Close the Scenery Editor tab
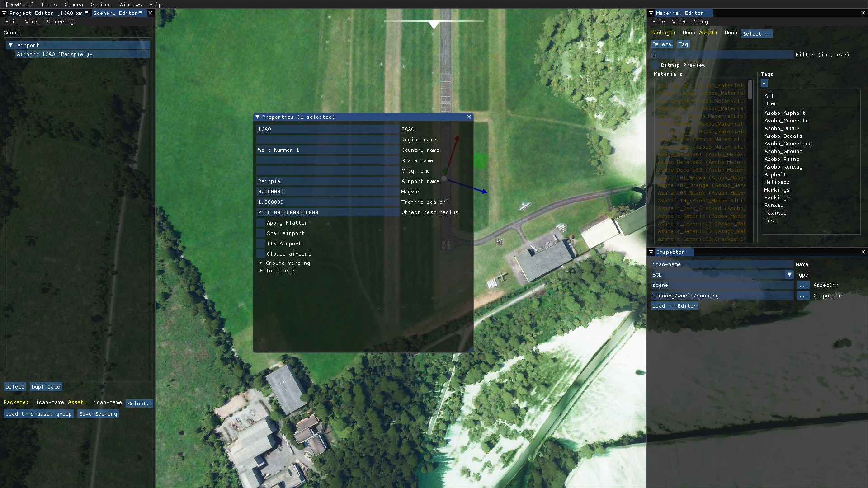The width and height of the screenshot is (868, 488). pos(151,13)
